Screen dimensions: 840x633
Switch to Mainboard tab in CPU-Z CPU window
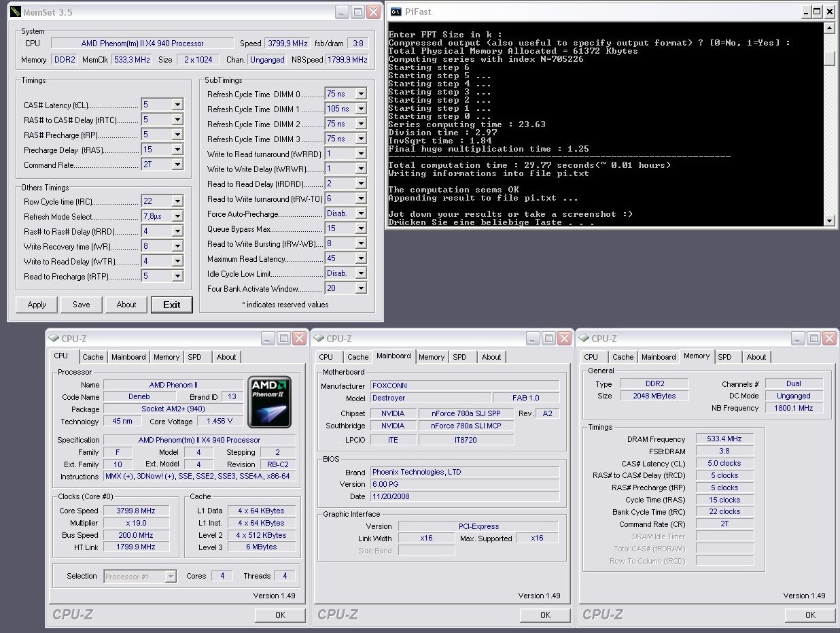[128, 357]
